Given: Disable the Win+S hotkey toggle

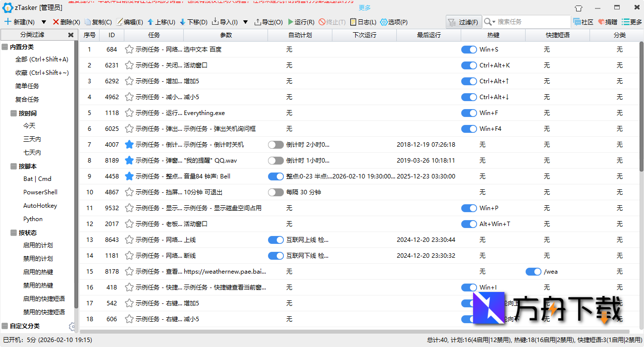Looking at the screenshot, I should [469, 50].
